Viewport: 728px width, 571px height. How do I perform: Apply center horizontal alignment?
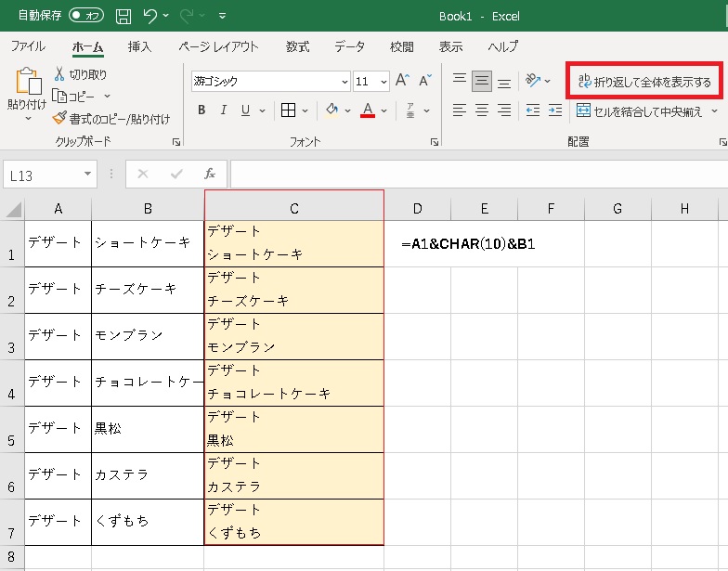pyautogui.click(x=482, y=110)
